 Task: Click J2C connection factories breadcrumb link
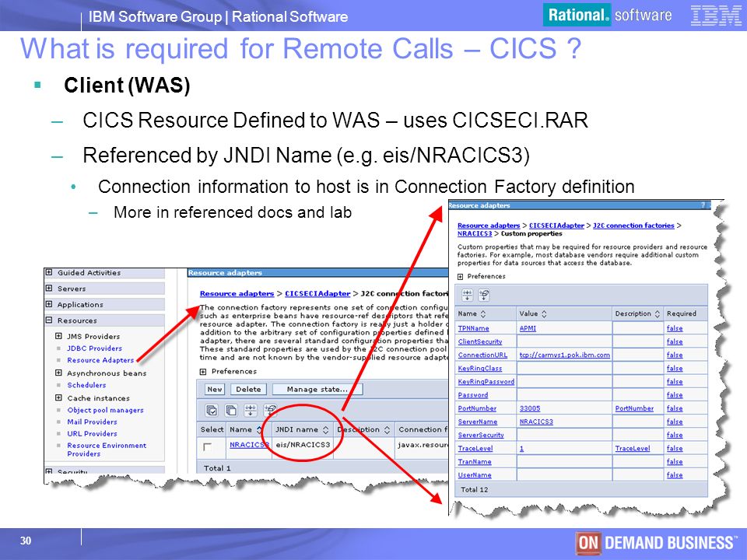[633, 226]
